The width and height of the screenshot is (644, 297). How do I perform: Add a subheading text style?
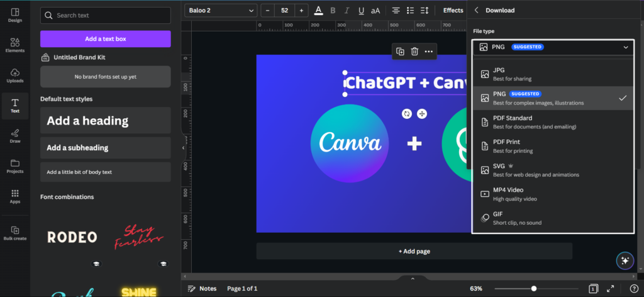(106, 148)
